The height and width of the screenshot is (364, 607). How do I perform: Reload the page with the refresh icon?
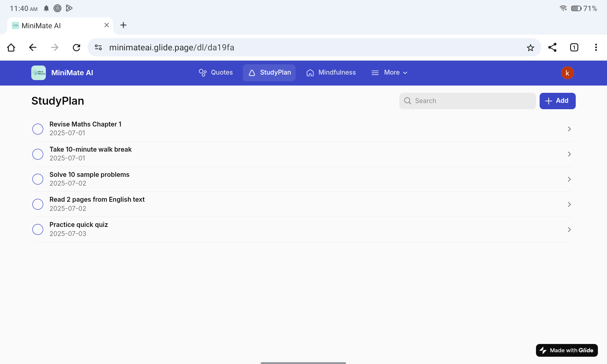(x=76, y=48)
